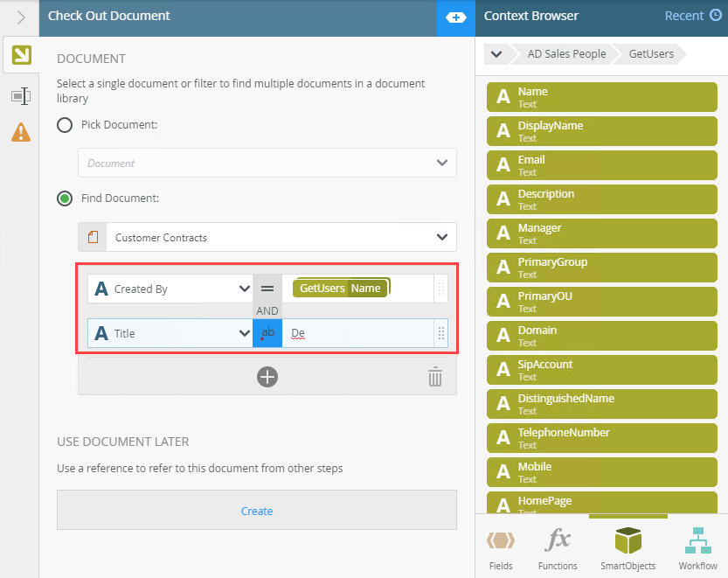
Task: Select the Pick Document radio button
Action: [x=65, y=125]
